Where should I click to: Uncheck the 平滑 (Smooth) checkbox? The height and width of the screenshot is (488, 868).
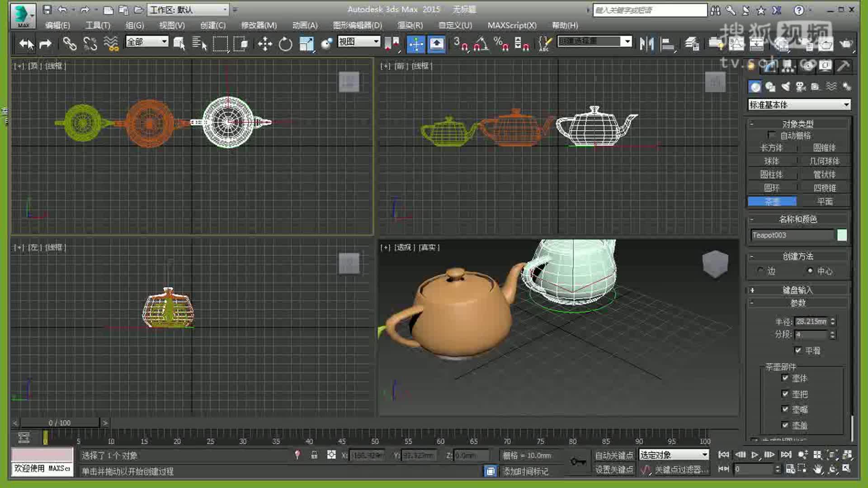(x=798, y=350)
